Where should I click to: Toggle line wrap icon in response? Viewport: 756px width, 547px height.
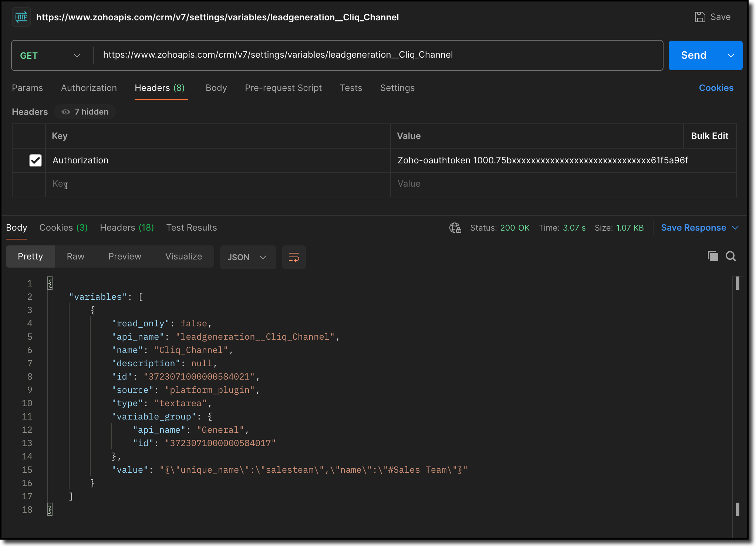294,257
